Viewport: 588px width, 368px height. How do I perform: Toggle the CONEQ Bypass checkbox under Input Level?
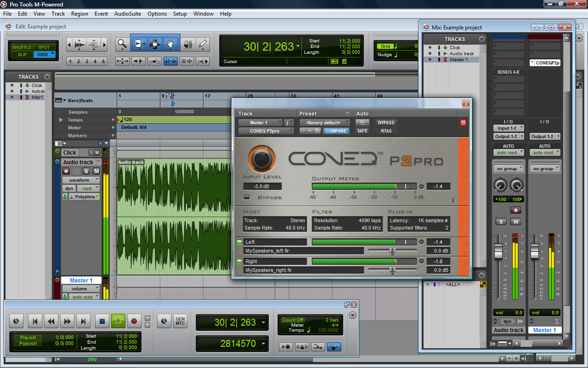click(x=247, y=197)
